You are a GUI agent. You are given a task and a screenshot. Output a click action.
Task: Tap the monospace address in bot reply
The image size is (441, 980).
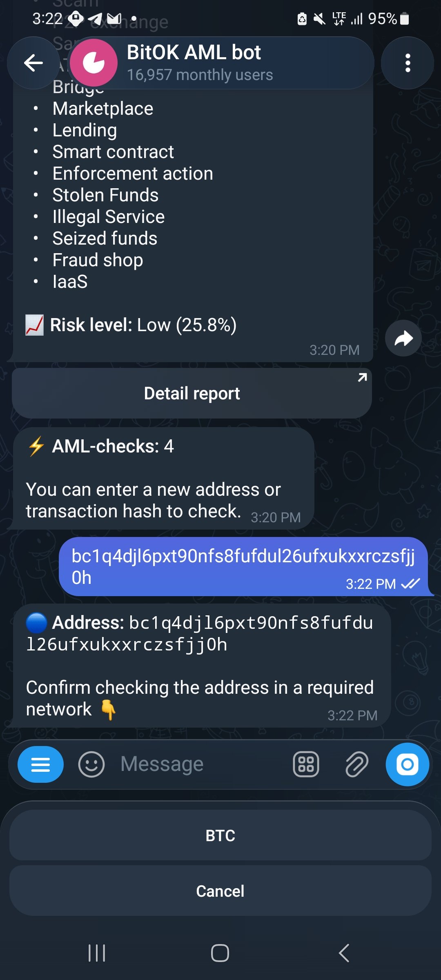(x=200, y=634)
